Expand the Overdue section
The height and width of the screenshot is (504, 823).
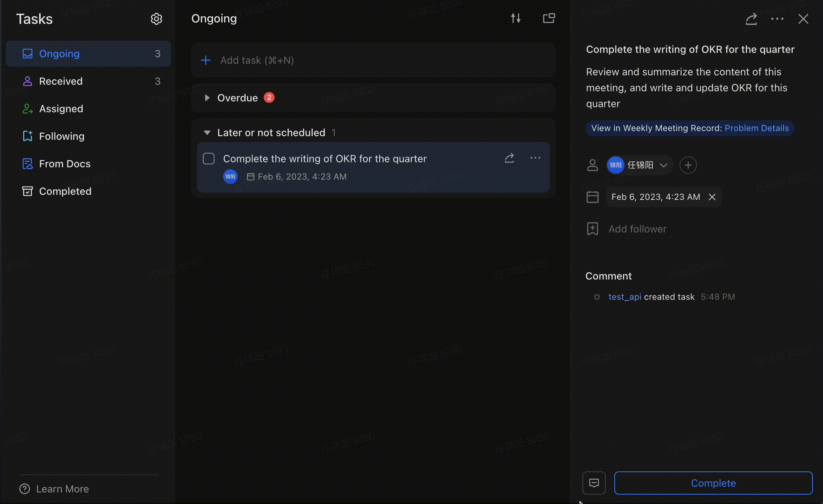pyautogui.click(x=207, y=98)
